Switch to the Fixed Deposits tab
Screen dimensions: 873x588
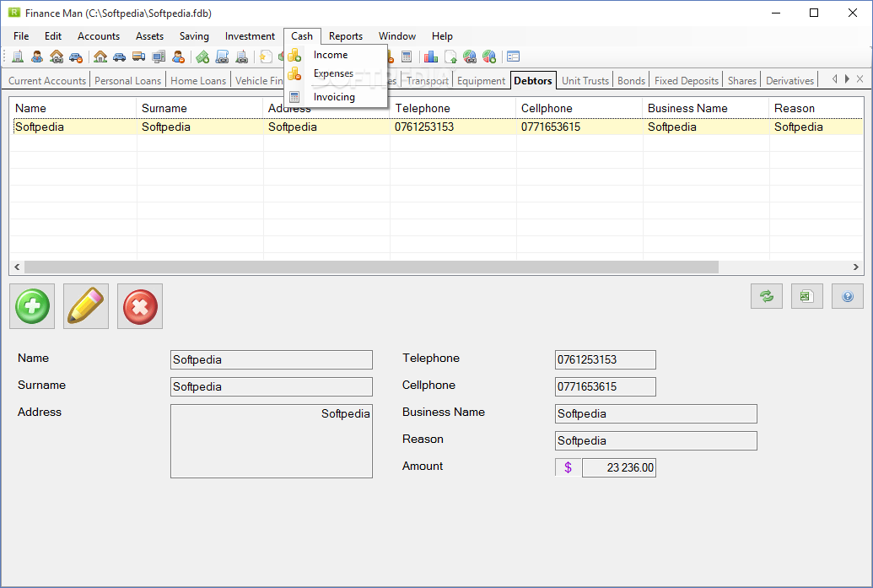(x=687, y=81)
